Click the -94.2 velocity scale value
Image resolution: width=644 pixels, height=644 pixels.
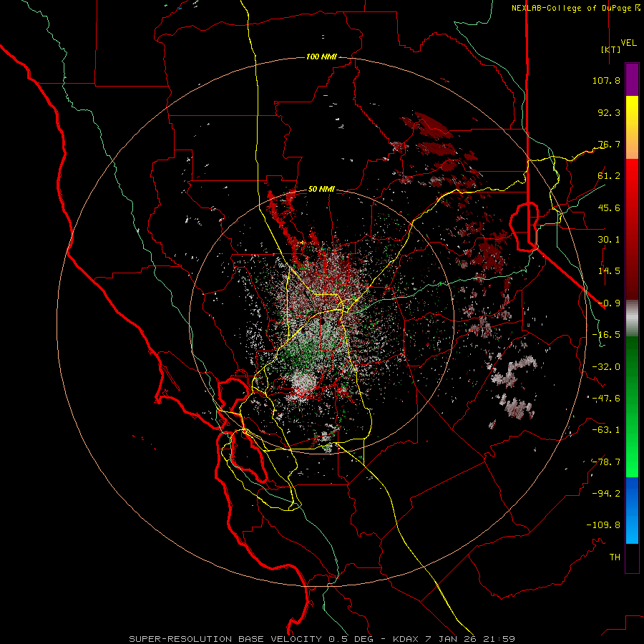(x=606, y=493)
